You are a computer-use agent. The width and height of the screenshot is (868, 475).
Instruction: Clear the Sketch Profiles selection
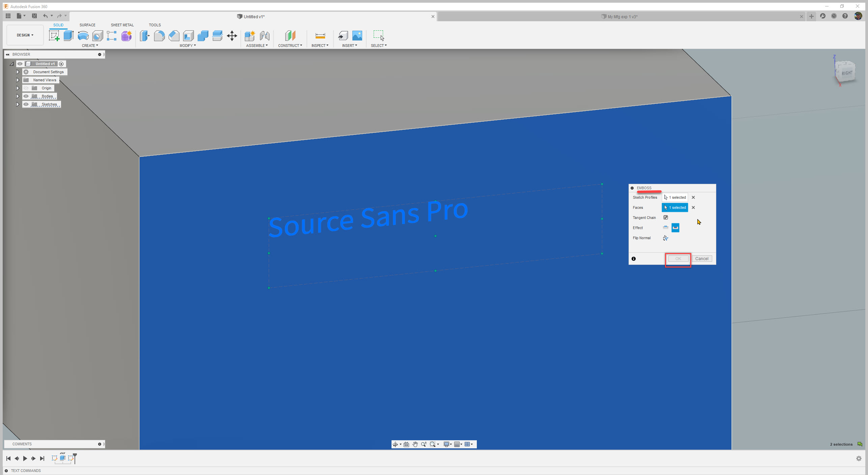pos(693,197)
